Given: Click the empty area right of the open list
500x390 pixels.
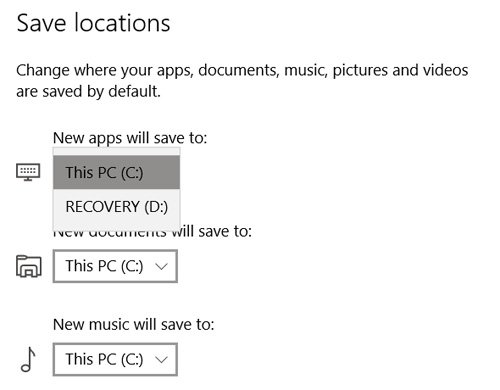Looking at the screenshot, I should tap(333, 188).
